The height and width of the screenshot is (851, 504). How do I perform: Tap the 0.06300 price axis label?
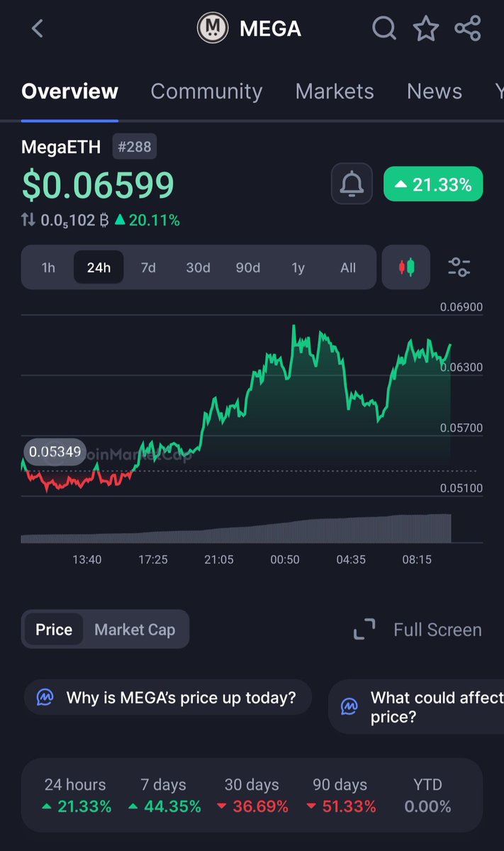coord(461,367)
